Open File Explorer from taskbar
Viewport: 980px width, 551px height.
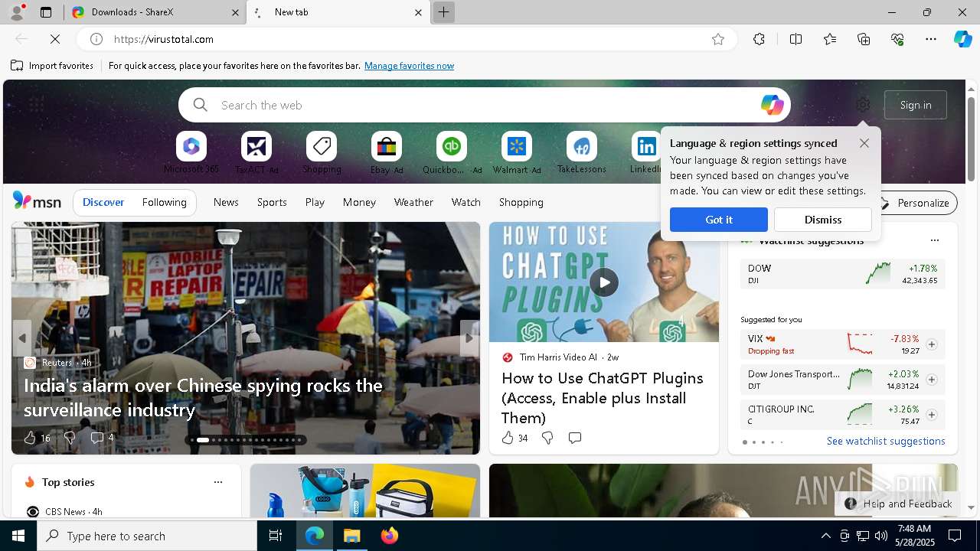pos(352,536)
